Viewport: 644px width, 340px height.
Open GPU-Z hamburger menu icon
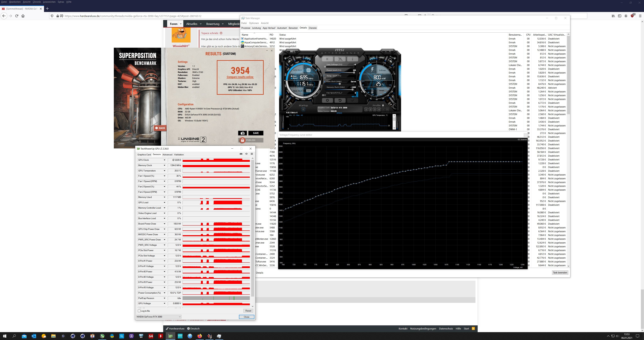tap(252, 154)
